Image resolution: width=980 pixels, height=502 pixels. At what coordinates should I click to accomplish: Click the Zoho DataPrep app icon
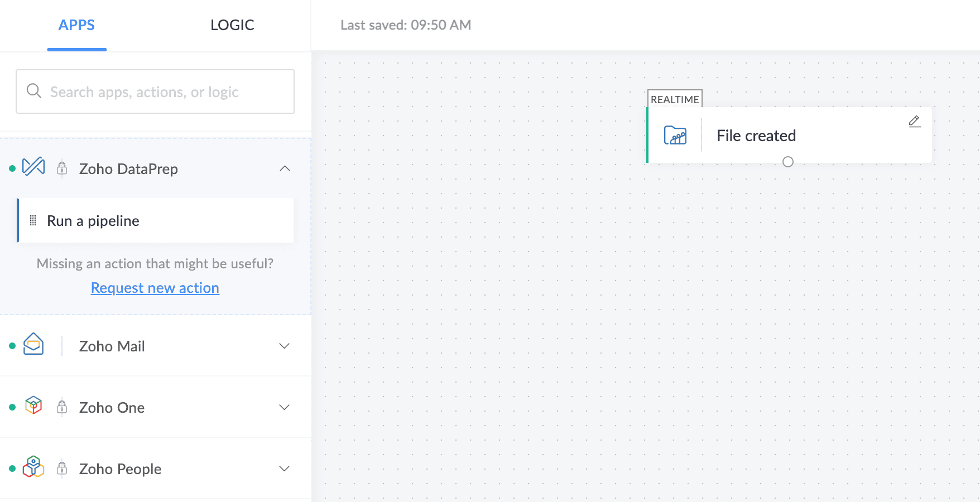[33, 167]
